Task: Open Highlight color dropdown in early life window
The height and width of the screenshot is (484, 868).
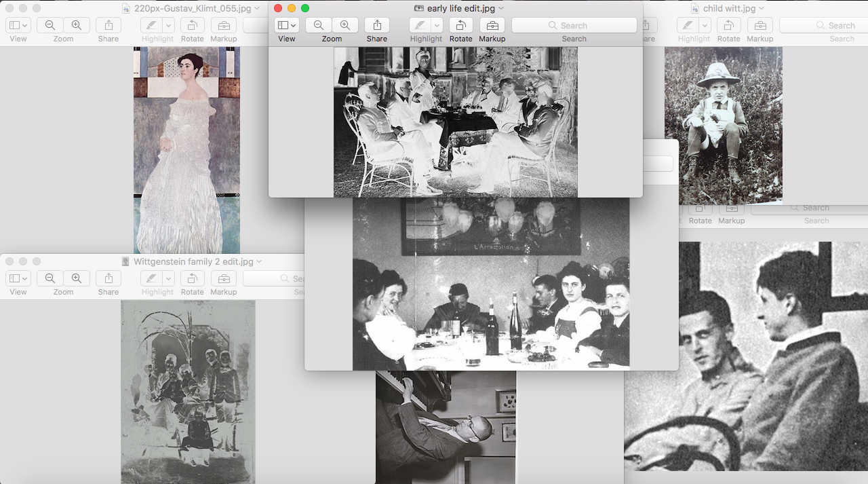Action: click(437, 25)
